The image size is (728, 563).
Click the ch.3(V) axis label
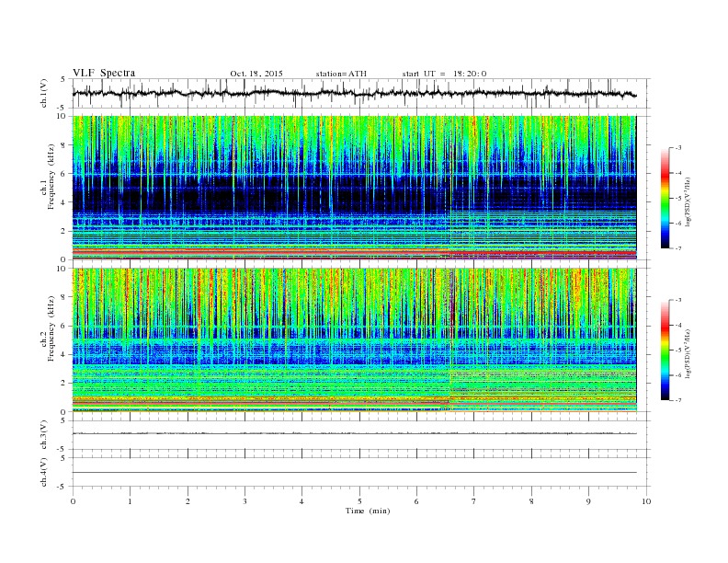[44, 435]
